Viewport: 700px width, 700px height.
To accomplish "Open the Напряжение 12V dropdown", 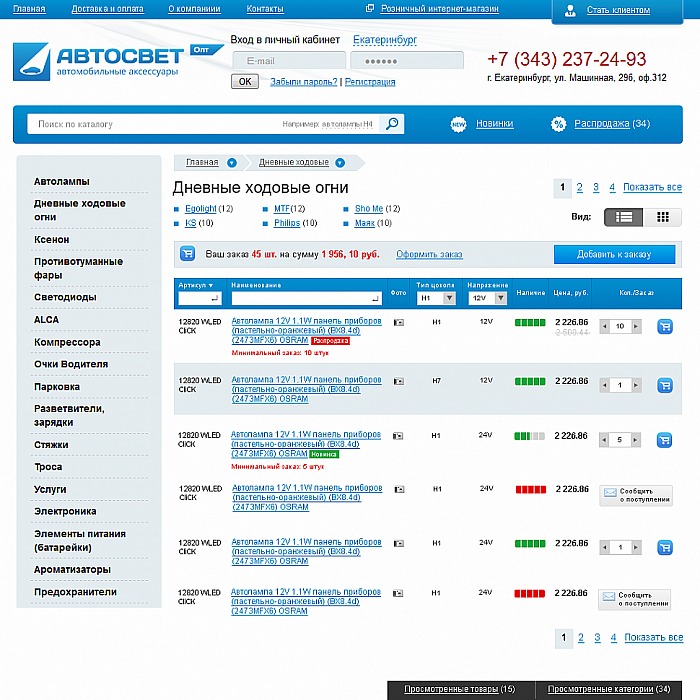I will point(488,298).
